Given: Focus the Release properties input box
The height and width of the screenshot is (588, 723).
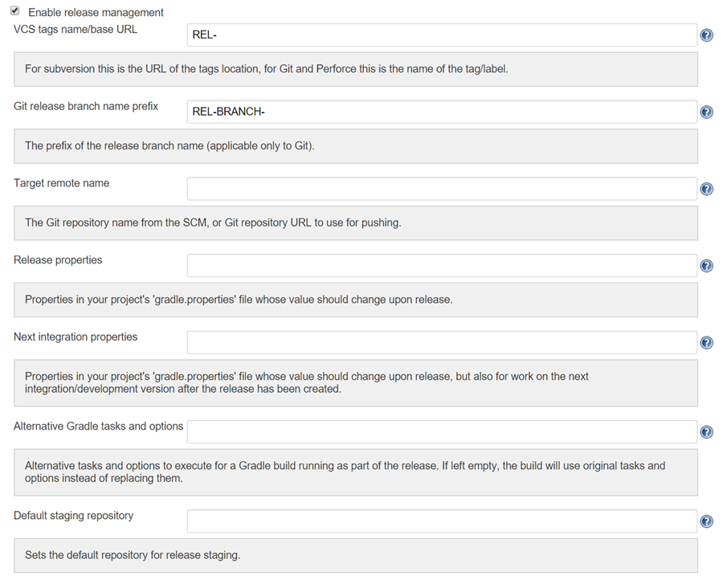Looking at the screenshot, I should (x=442, y=265).
